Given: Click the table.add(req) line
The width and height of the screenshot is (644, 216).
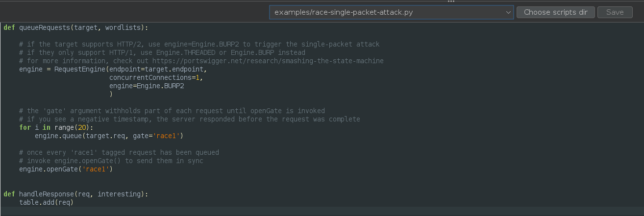Looking at the screenshot, I should pos(46,202).
